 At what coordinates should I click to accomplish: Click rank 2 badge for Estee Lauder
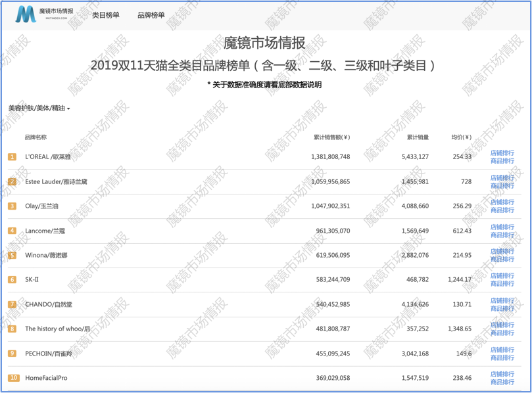coord(12,181)
